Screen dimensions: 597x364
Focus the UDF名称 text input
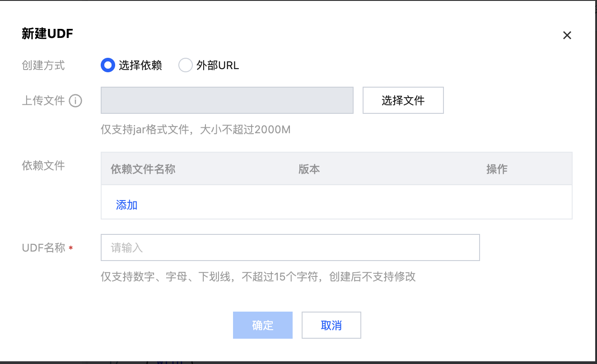click(x=290, y=247)
